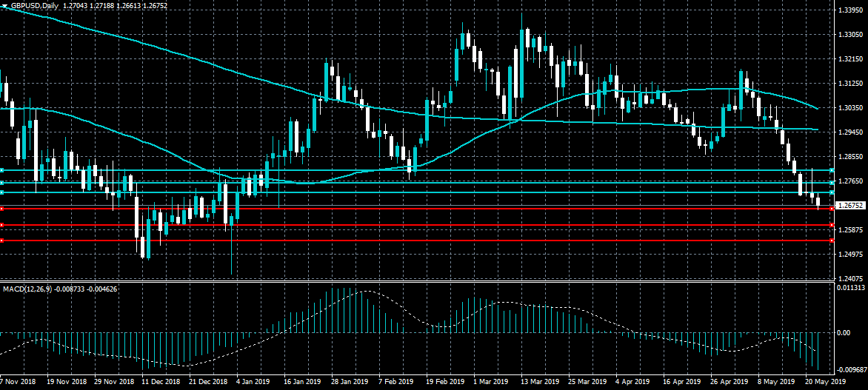This screenshot has width=868, height=390.
Task: Click the MACD scale value 0.011313
Action: [x=850, y=288]
